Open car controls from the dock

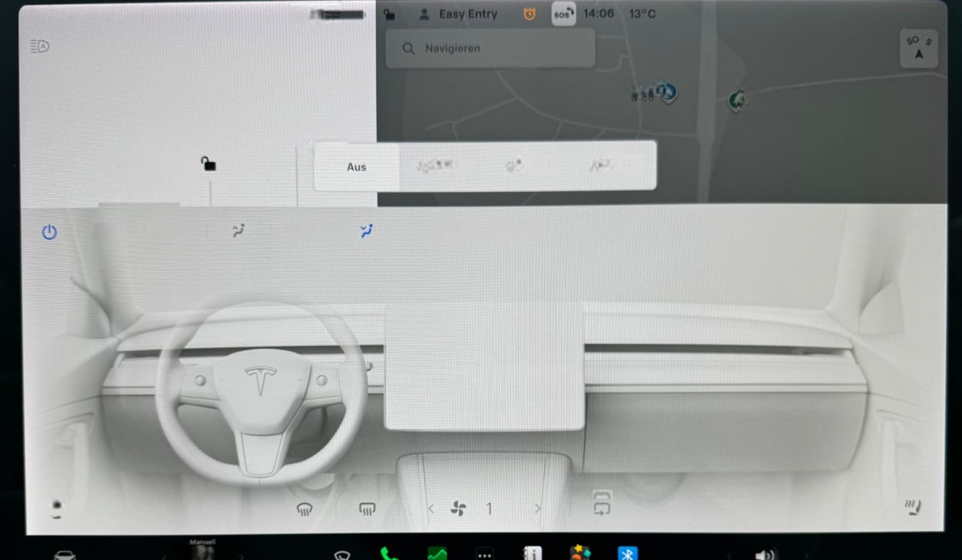(64, 555)
